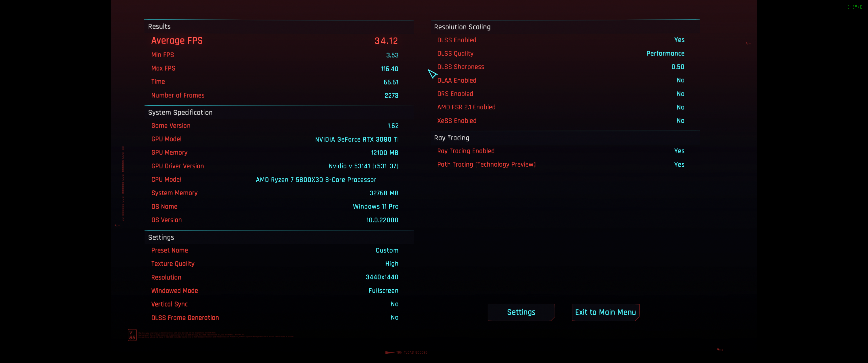Click Texture Quality High value

point(392,264)
